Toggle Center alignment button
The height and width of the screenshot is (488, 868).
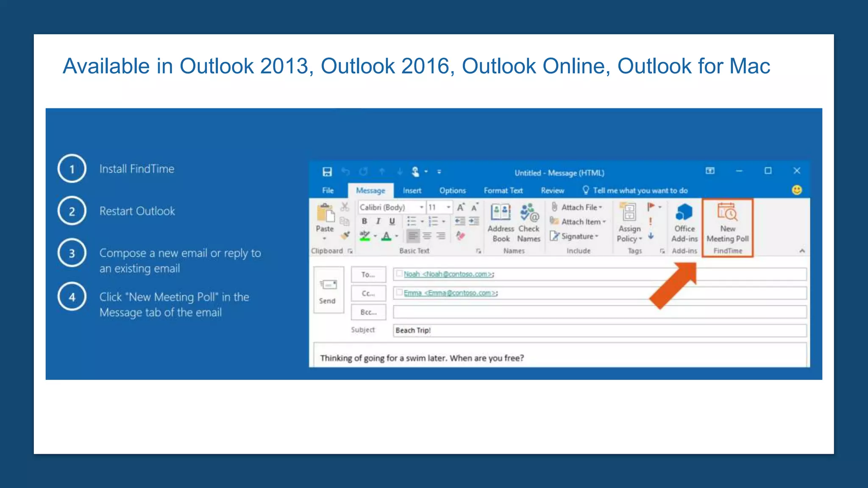[x=427, y=236]
